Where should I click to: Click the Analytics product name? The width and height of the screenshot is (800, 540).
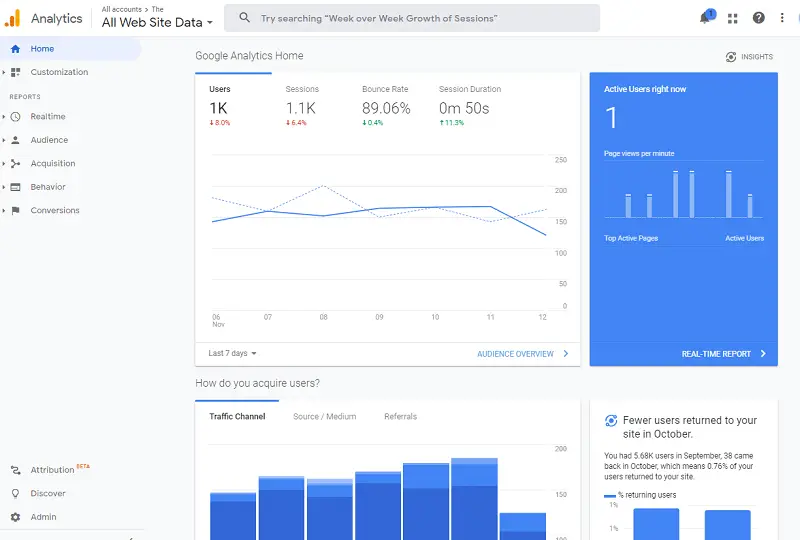(x=57, y=18)
